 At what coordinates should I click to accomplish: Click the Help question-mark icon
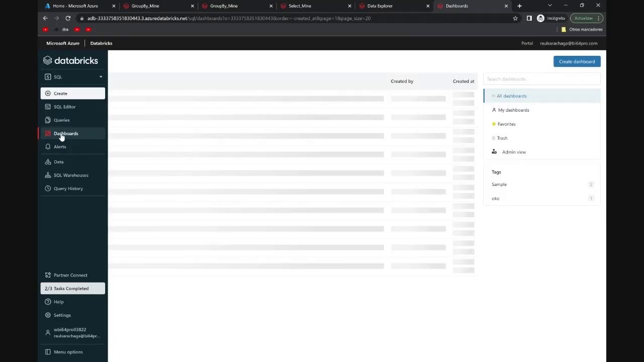48,302
